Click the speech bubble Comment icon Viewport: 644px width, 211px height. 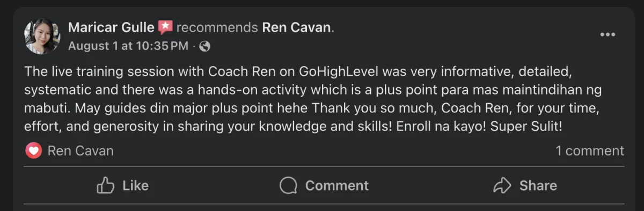tap(289, 186)
